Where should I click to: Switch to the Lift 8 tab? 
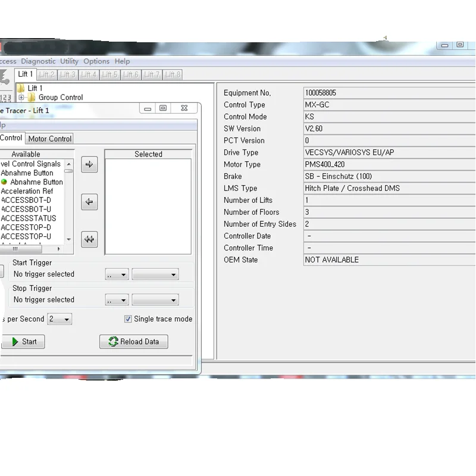(x=173, y=75)
